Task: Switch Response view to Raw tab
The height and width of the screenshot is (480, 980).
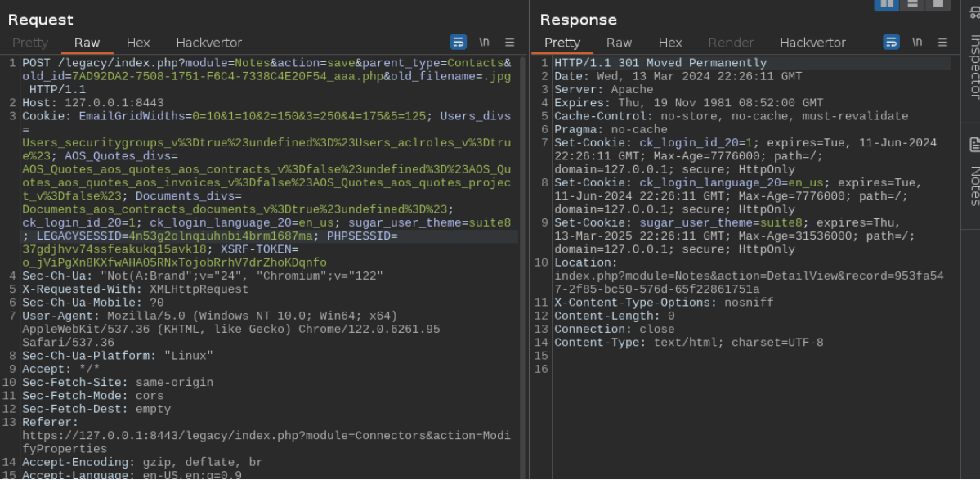Action: pos(620,43)
